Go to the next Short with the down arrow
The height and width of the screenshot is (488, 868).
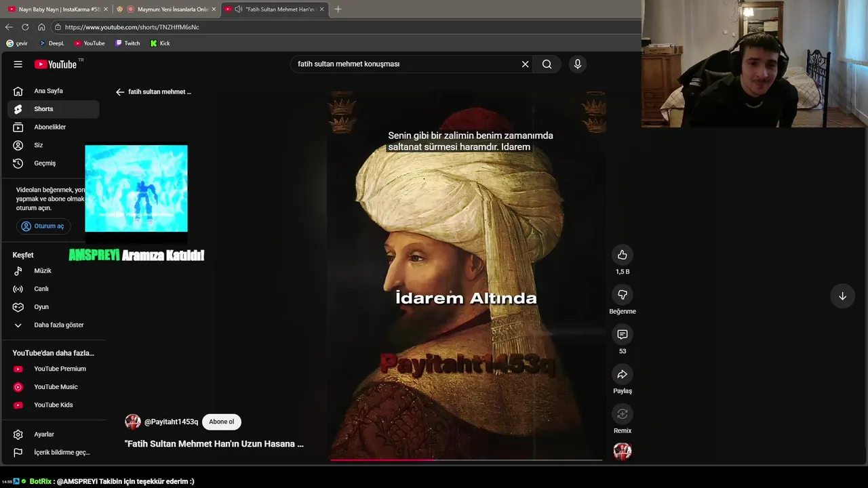(x=842, y=296)
